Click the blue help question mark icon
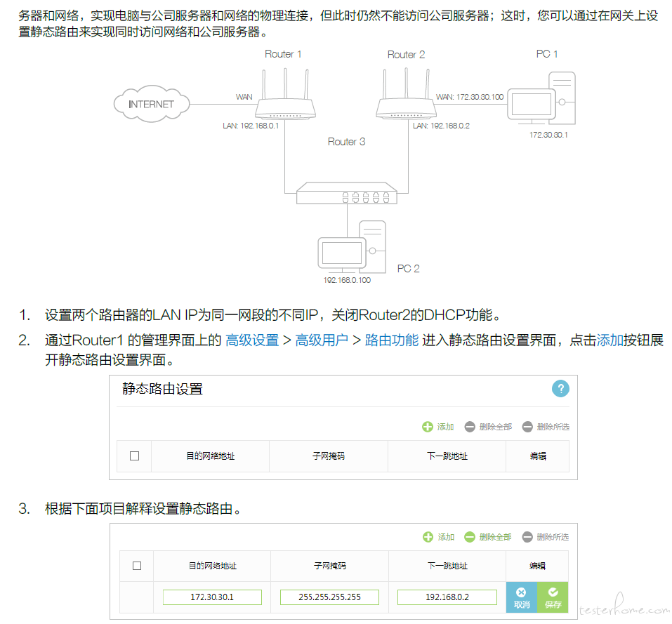The image size is (672, 624). click(560, 388)
